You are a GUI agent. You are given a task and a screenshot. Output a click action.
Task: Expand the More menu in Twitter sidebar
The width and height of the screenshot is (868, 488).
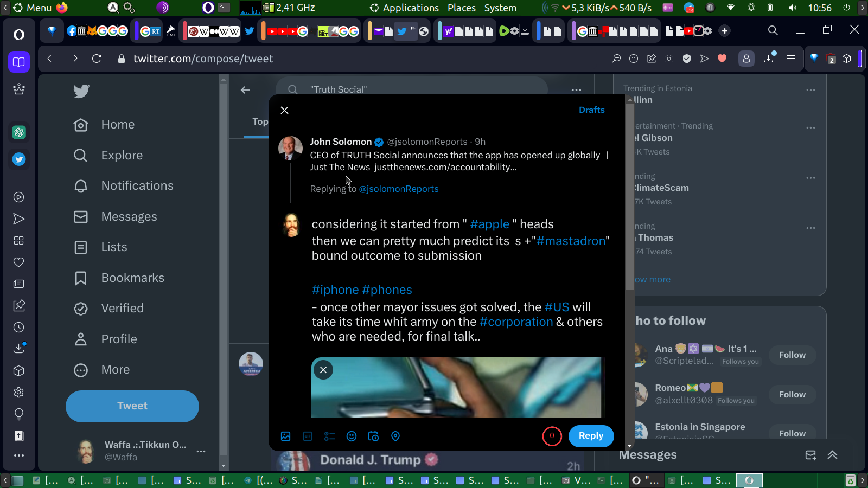102,370
